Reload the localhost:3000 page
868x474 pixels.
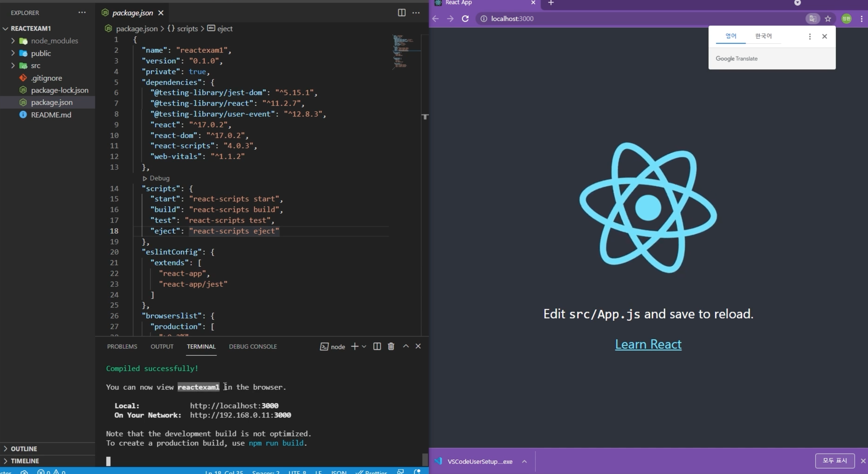[x=465, y=19]
